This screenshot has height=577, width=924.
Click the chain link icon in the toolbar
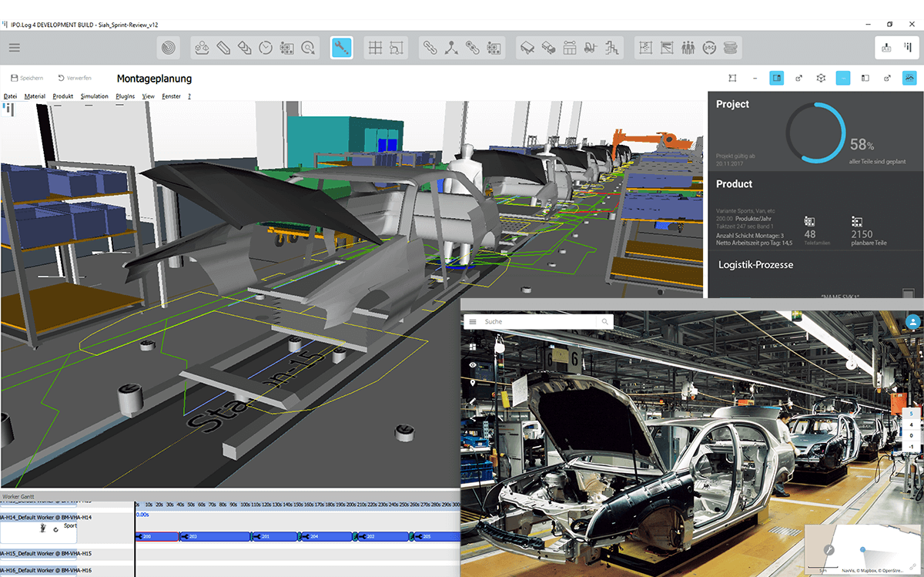431,47
